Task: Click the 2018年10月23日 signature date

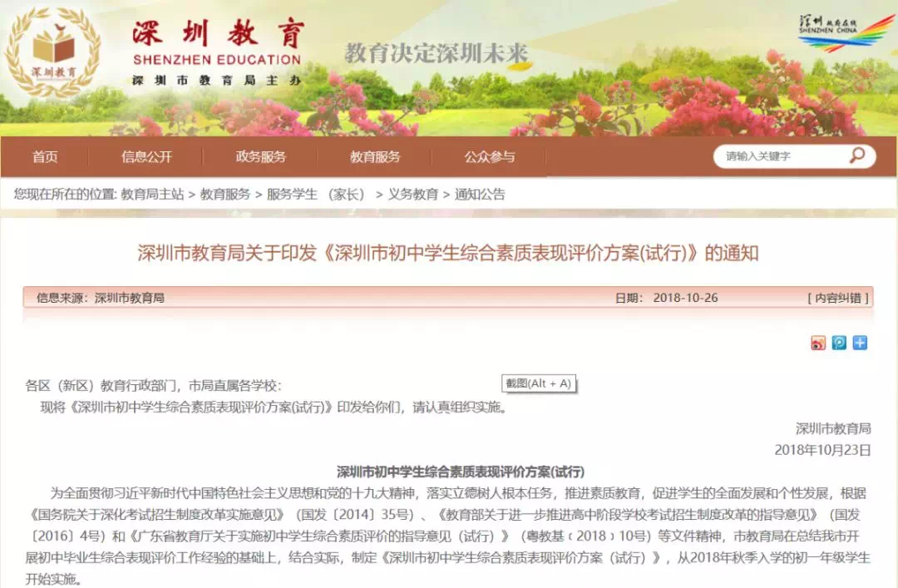Action: (822, 450)
